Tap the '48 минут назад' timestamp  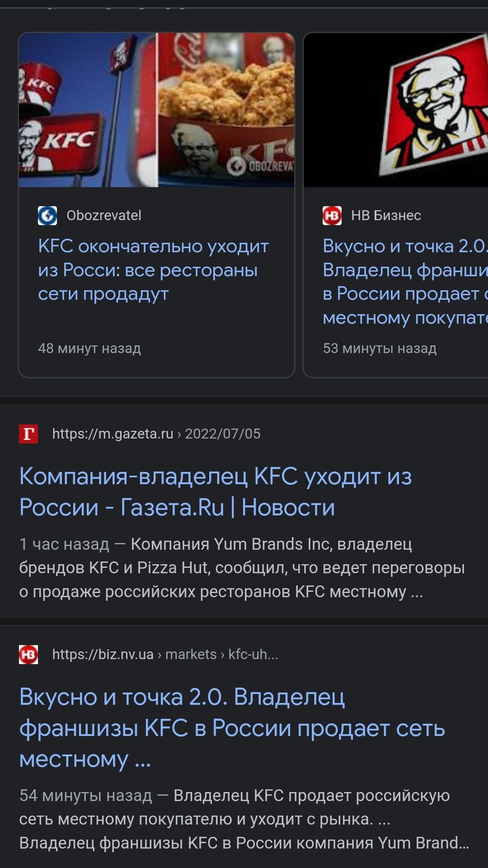click(x=89, y=349)
